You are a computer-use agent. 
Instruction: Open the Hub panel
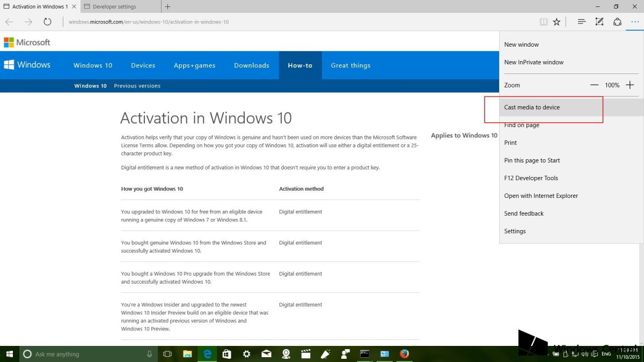pyautogui.click(x=582, y=21)
